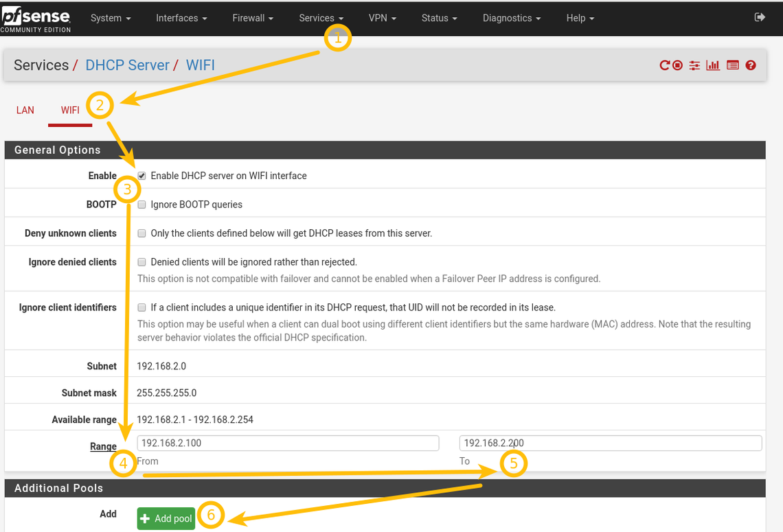The height and width of the screenshot is (532, 783).
Task: Open the Diagnostics dropdown
Action: point(511,18)
